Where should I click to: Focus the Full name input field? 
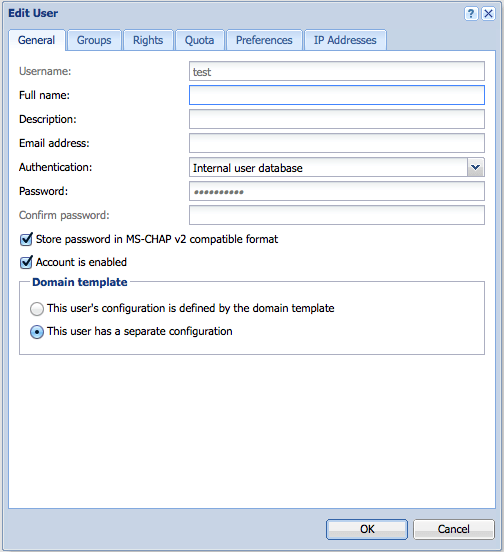point(336,95)
